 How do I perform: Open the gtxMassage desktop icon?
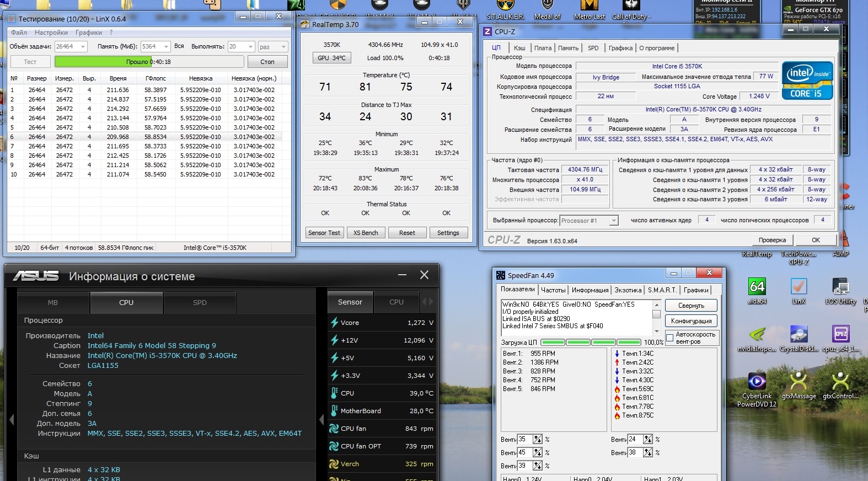799,383
